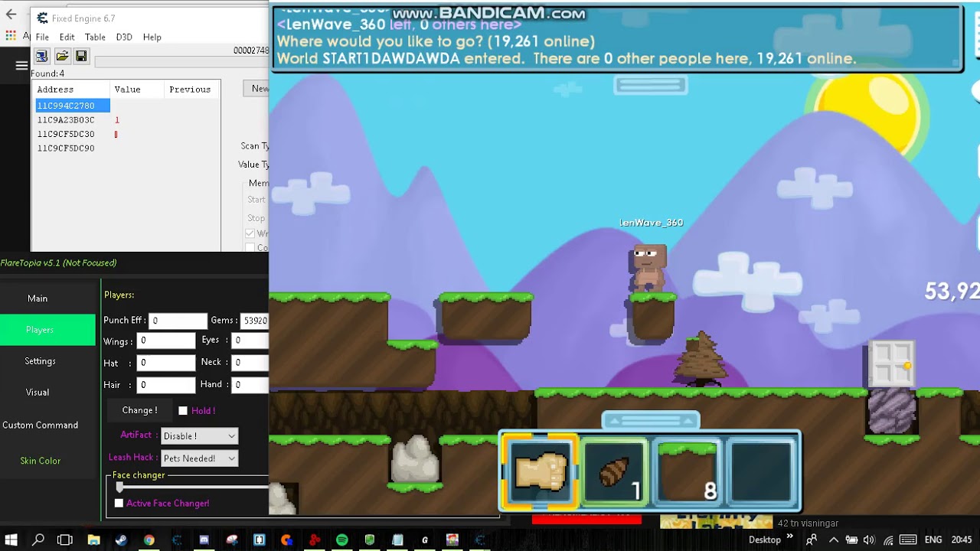The height and width of the screenshot is (551, 980).
Task: Open Task View on the taskbar
Action: (65, 540)
